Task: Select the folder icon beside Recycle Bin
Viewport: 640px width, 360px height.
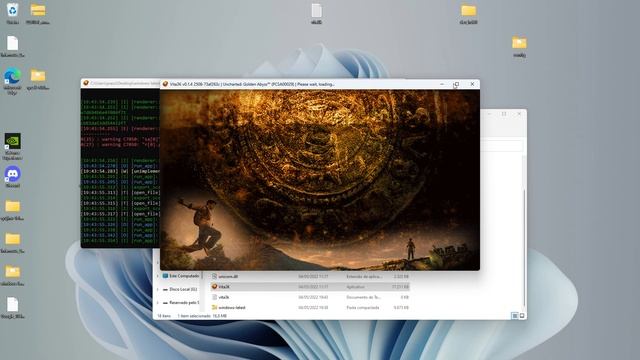Action: tap(38, 10)
